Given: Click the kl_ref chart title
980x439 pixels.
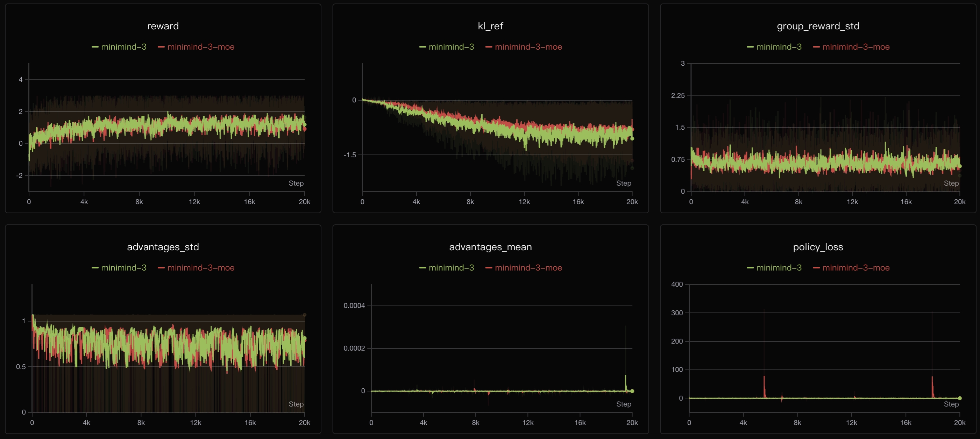Looking at the screenshot, I should (x=490, y=26).
